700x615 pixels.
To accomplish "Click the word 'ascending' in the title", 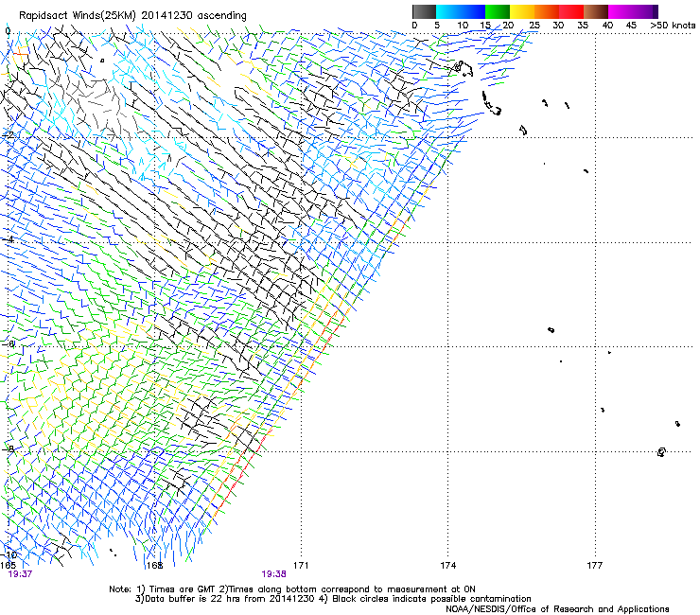I will pos(222,16).
